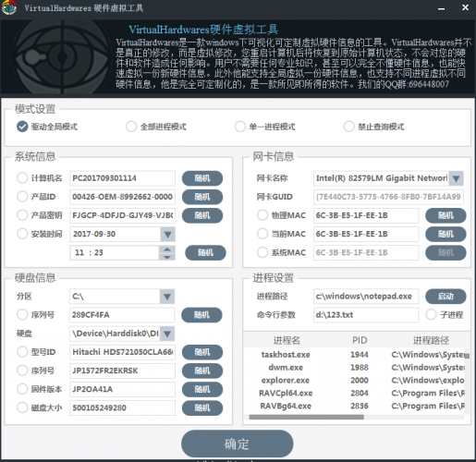Image resolution: width=476 pixels, height=462 pixels.
Task: Open the 分区 partition dropdown arrow
Action: pos(167,297)
